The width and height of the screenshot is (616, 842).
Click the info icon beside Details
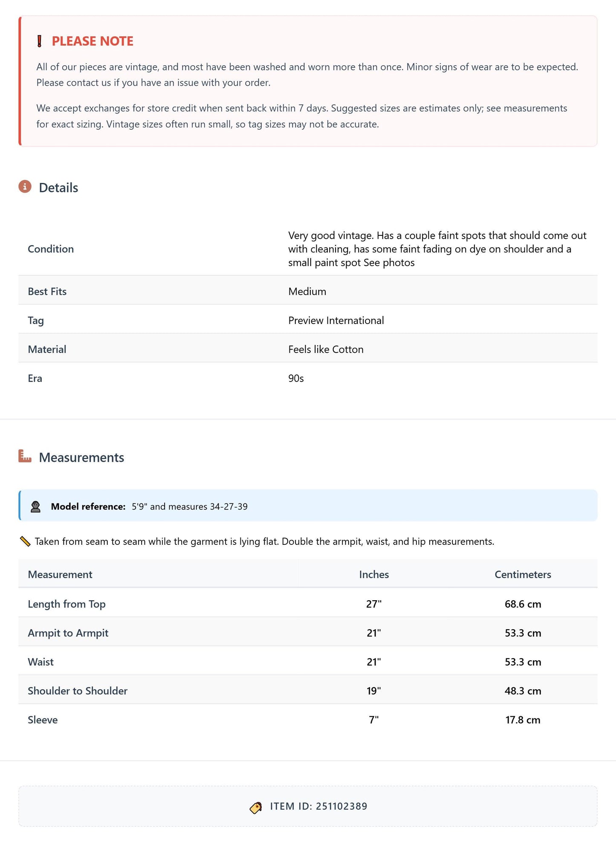[x=25, y=187]
